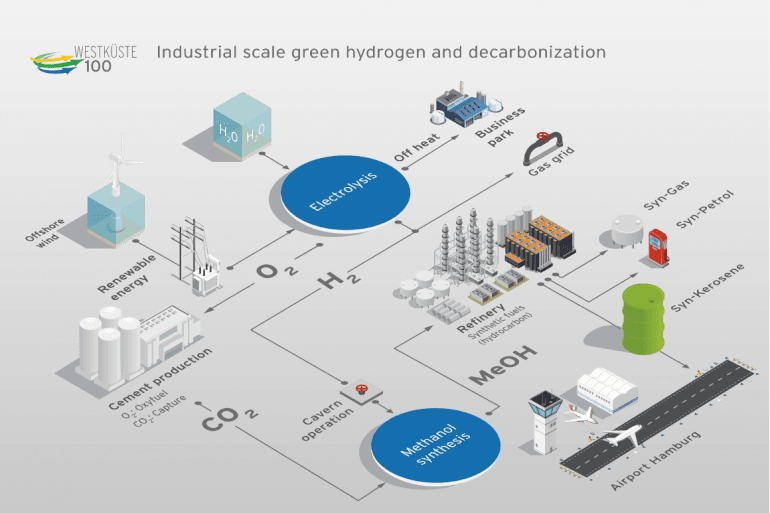Click the Cavern operation valve icon
This screenshot has width=770, height=513.
click(x=357, y=388)
